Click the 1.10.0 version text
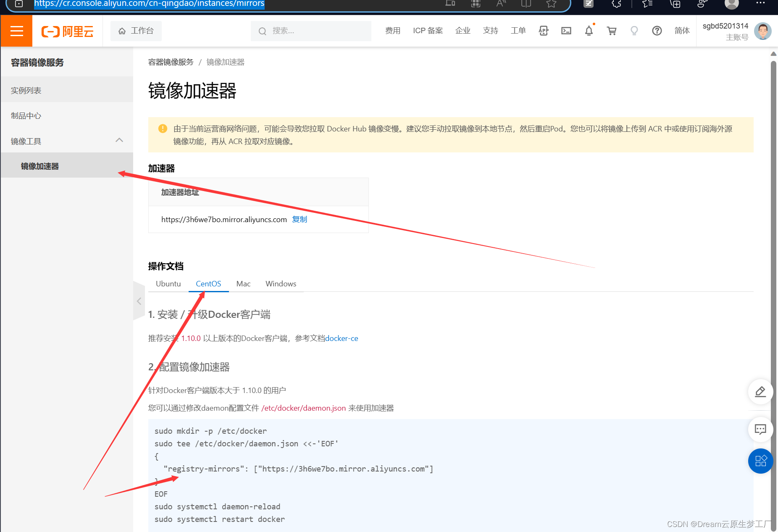 tap(191, 338)
